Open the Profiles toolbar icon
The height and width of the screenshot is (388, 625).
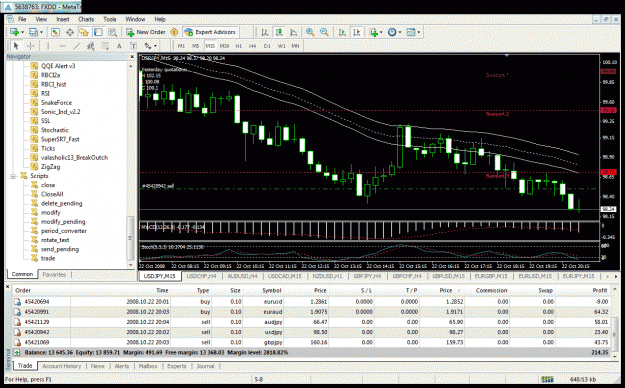(x=33, y=32)
